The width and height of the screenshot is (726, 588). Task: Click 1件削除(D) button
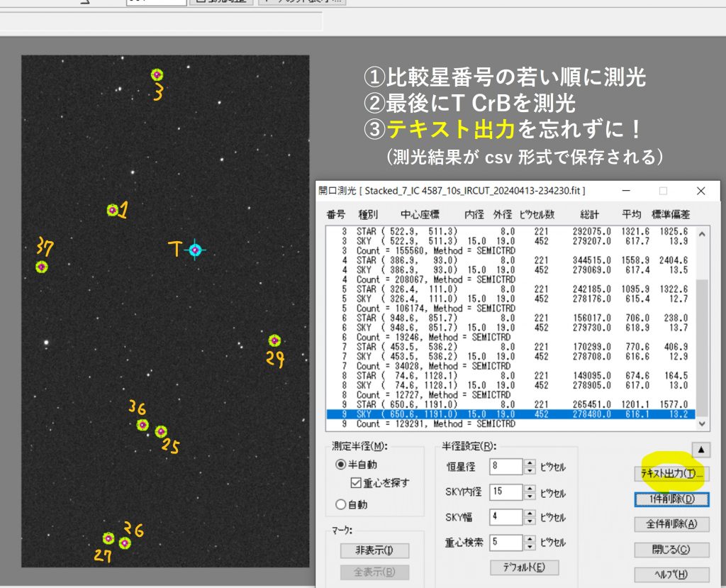[x=671, y=499]
